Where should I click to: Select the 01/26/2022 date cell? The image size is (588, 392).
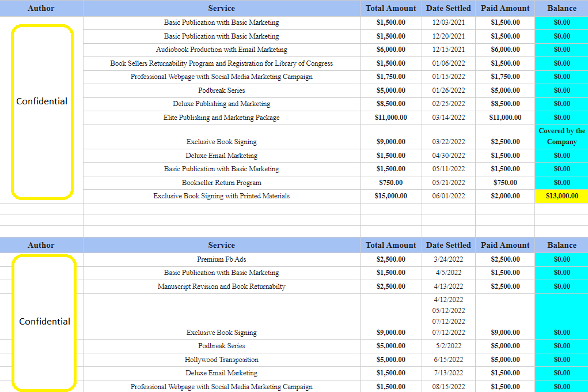449,91
